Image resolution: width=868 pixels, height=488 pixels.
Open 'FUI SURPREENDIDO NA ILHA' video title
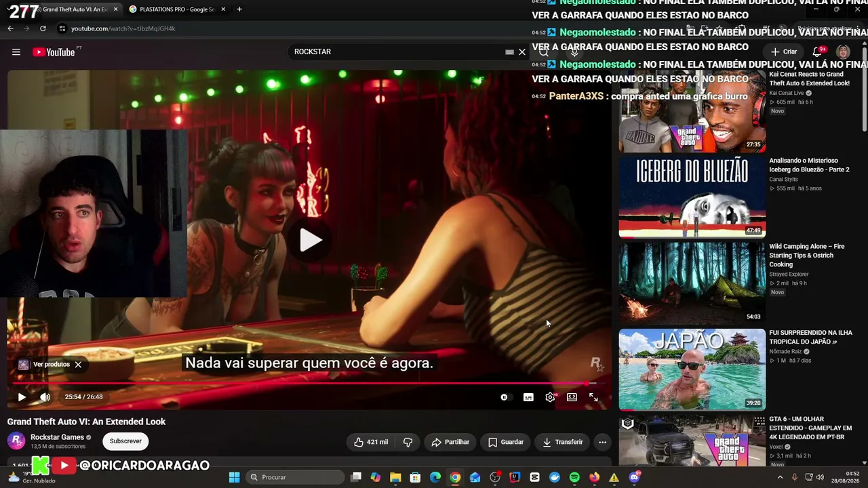810,337
